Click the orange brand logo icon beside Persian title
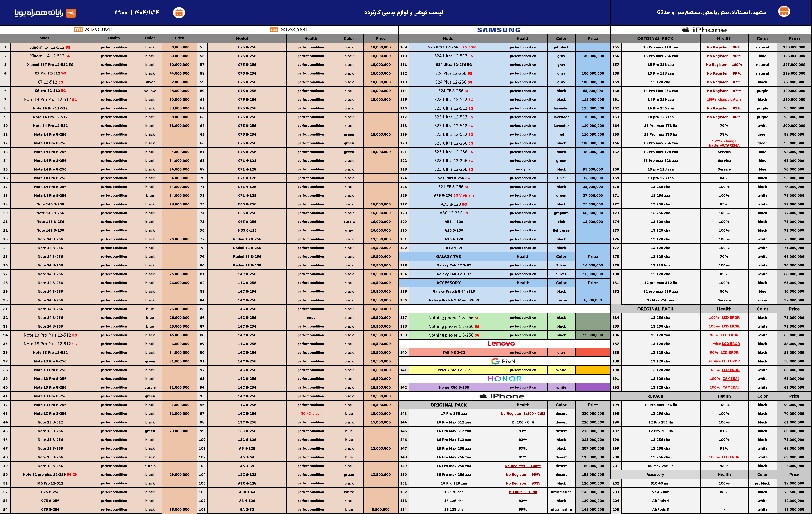This screenshot has height=514, width=812. (x=71, y=13)
